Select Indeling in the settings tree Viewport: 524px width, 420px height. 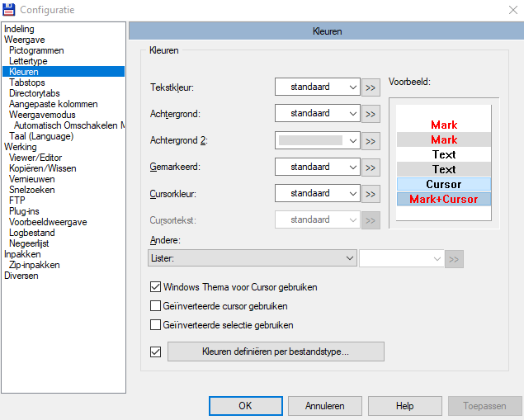[19, 29]
